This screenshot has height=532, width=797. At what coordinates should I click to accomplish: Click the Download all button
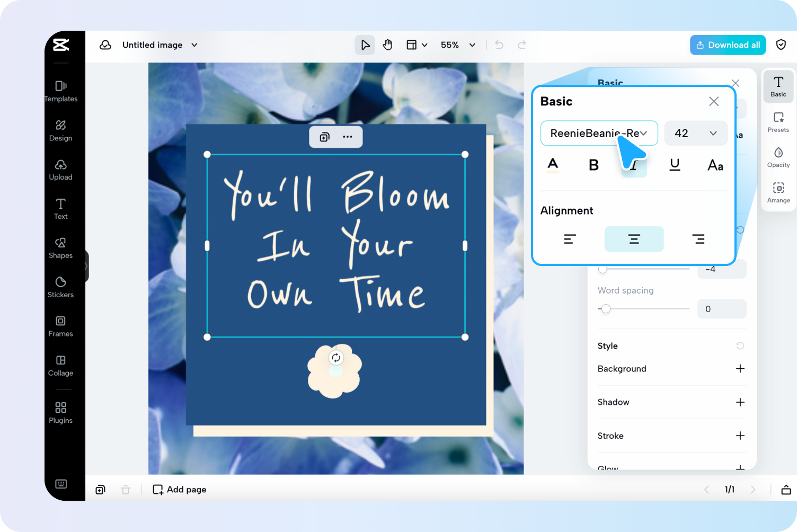coord(728,45)
